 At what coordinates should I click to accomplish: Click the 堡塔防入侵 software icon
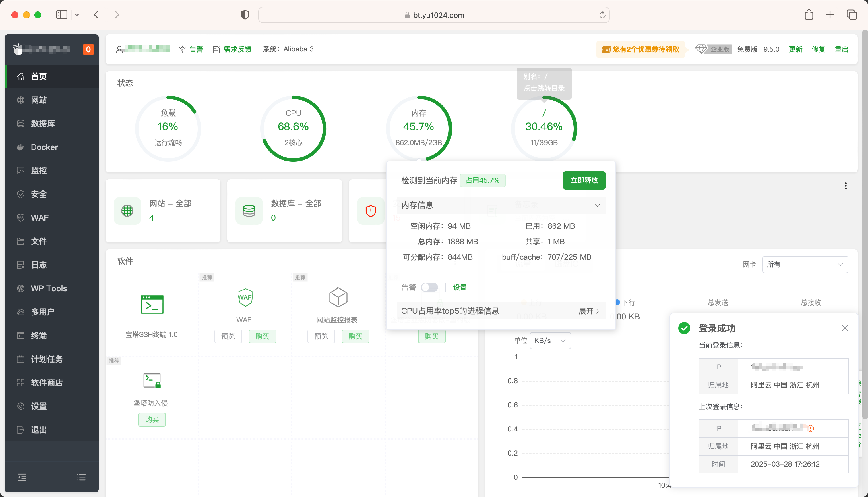[152, 380]
